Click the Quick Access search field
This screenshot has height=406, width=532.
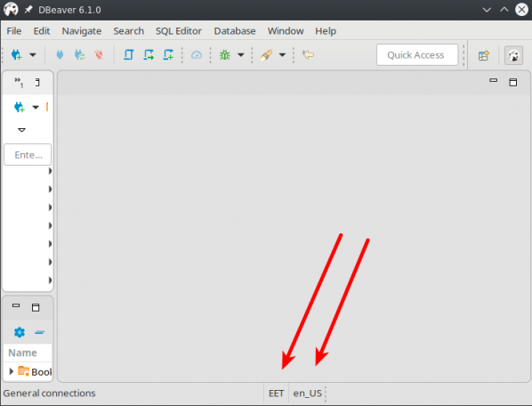(417, 54)
